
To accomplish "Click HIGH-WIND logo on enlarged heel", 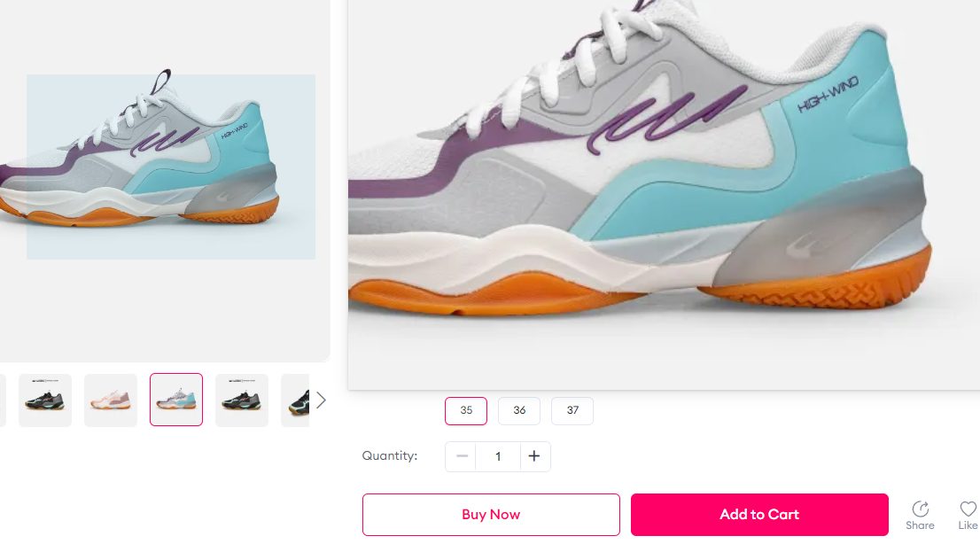I will (x=828, y=95).
